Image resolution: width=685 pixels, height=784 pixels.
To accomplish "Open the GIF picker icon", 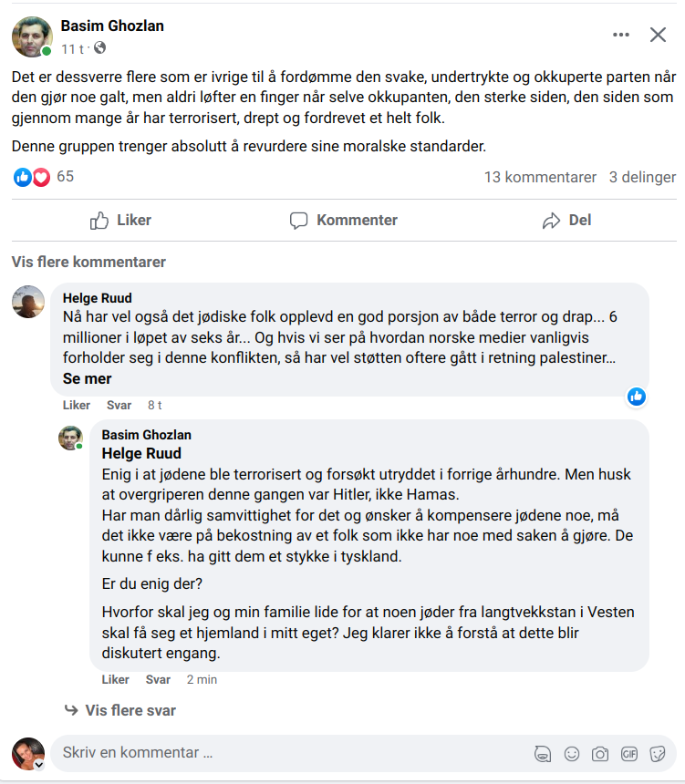I will coord(629,754).
